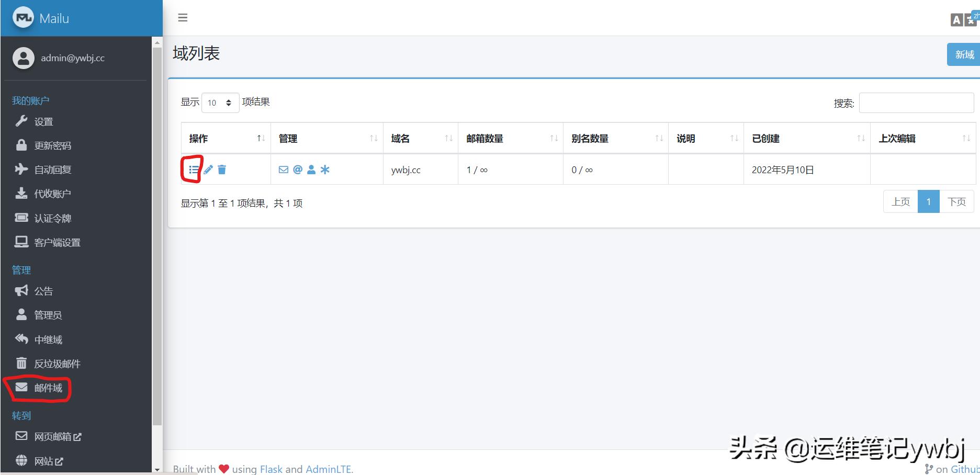Click the asterisk icon in 管理 column
This screenshot has height=475, width=980.
(x=325, y=169)
